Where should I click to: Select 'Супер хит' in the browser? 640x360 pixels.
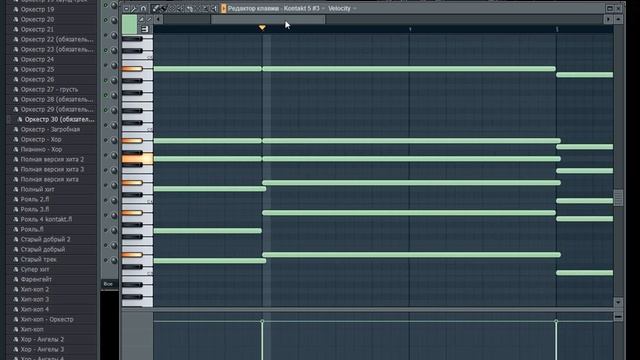click(x=35, y=269)
